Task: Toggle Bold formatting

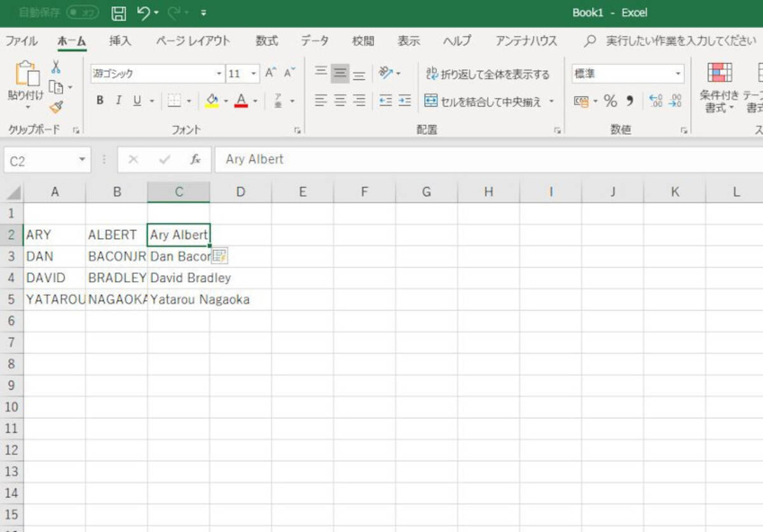Action: click(x=100, y=100)
